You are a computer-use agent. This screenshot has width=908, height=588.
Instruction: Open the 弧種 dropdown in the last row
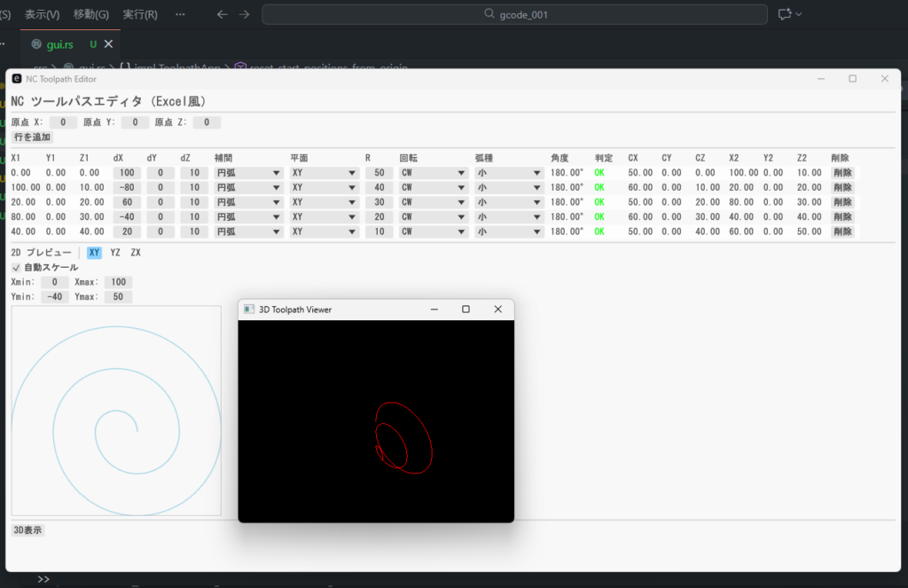[509, 231]
